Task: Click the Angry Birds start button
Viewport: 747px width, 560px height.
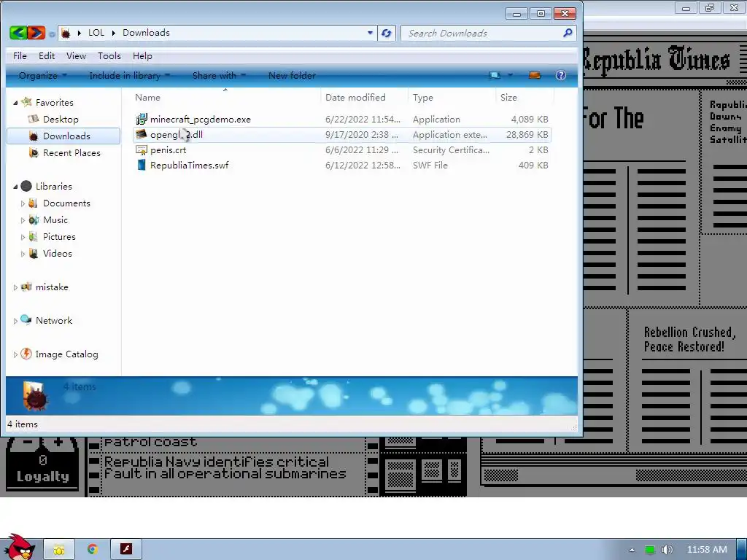Action: (x=19, y=547)
